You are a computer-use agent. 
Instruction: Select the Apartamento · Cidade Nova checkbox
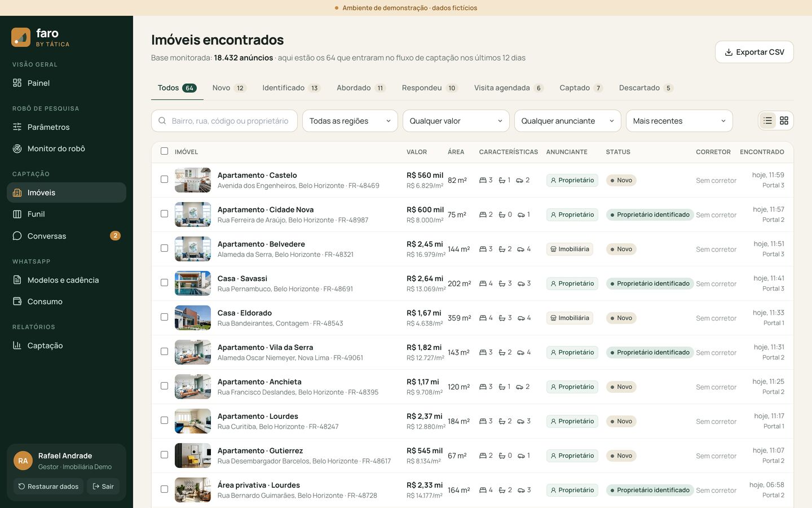click(164, 214)
